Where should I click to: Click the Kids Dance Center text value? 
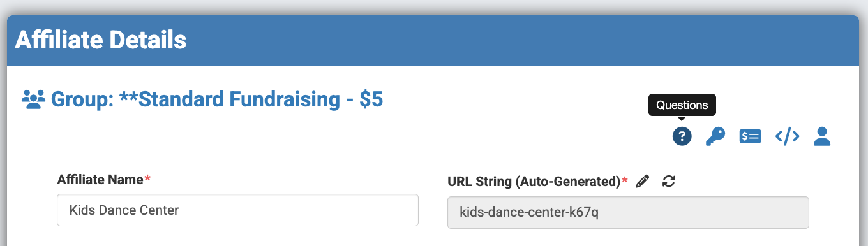pos(124,210)
